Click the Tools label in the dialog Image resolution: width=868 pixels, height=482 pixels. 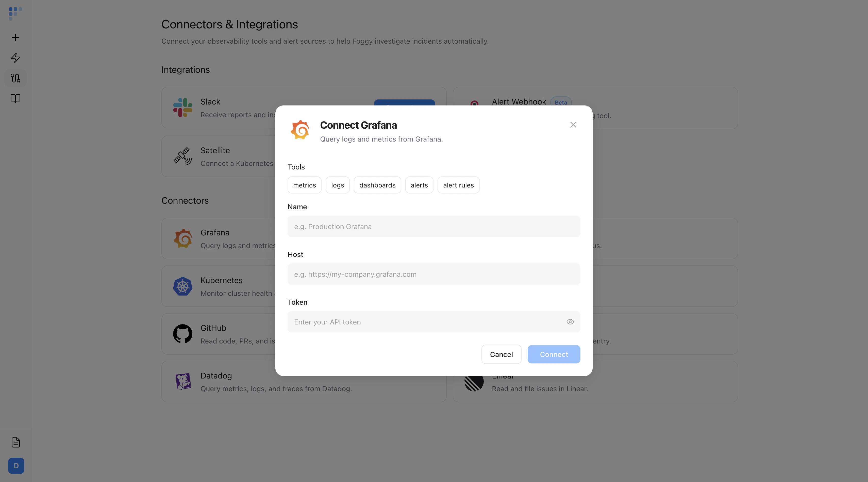click(296, 167)
